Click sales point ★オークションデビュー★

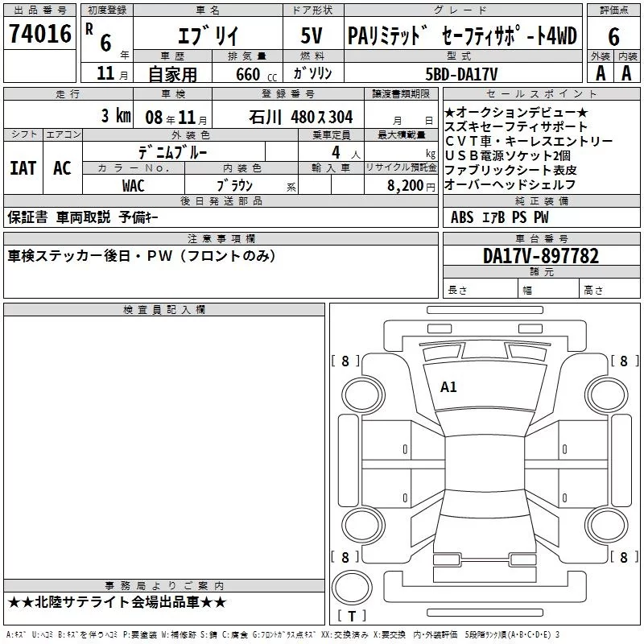click(x=517, y=112)
